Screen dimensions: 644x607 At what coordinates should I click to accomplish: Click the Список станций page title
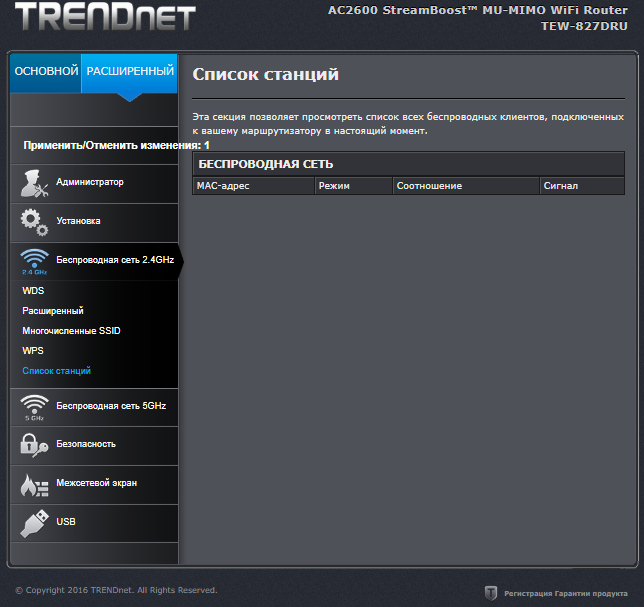266,74
